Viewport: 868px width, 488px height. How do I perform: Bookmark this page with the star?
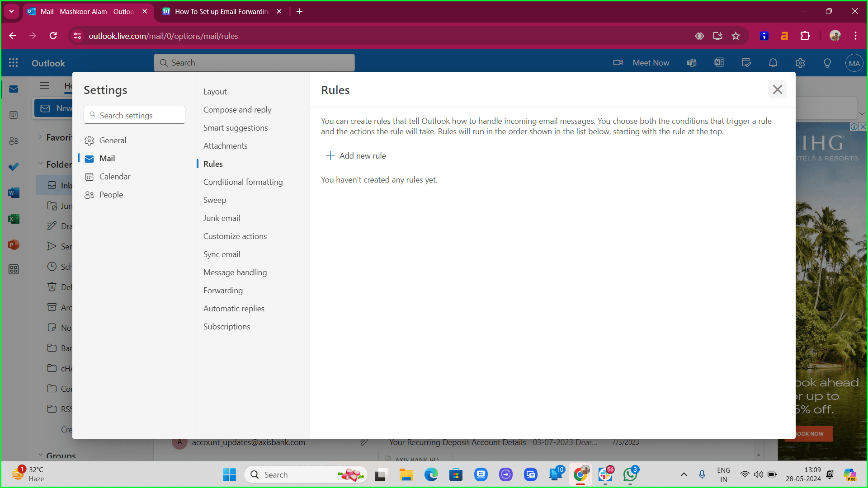point(736,36)
